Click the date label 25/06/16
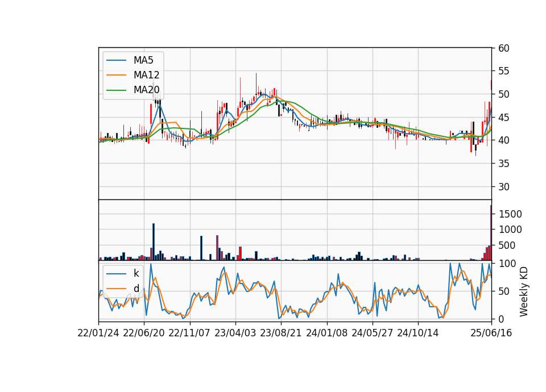This screenshot has height=392, width=546. [x=491, y=333]
